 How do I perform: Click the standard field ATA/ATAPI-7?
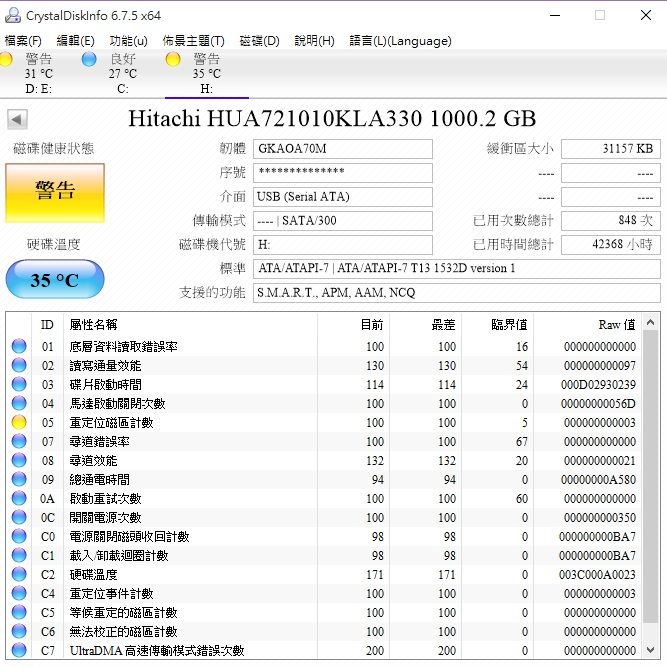point(457,269)
